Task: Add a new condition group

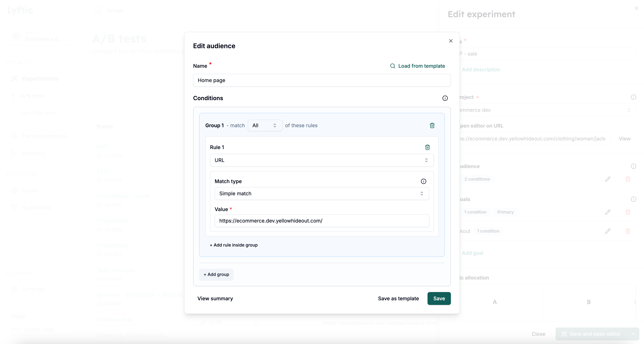Action: (216, 274)
